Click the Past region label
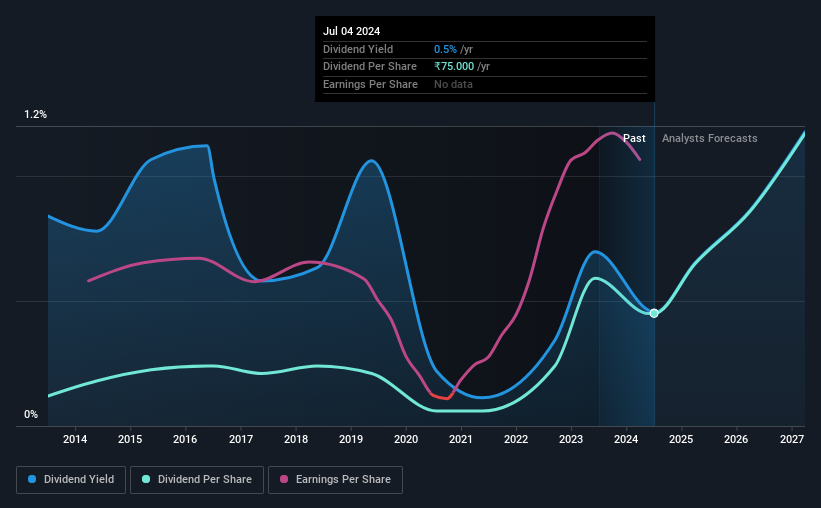The height and width of the screenshot is (508, 821). (634, 138)
